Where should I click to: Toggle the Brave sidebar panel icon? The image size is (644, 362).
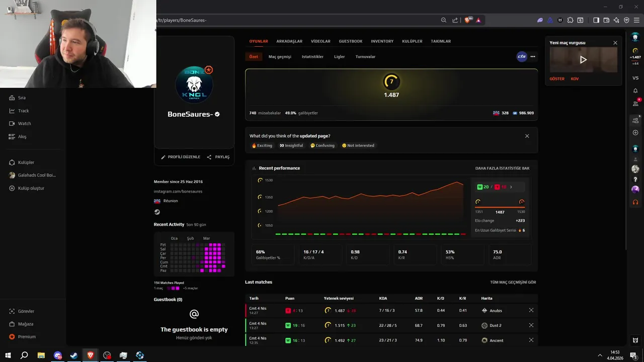pyautogui.click(x=596, y=20)
